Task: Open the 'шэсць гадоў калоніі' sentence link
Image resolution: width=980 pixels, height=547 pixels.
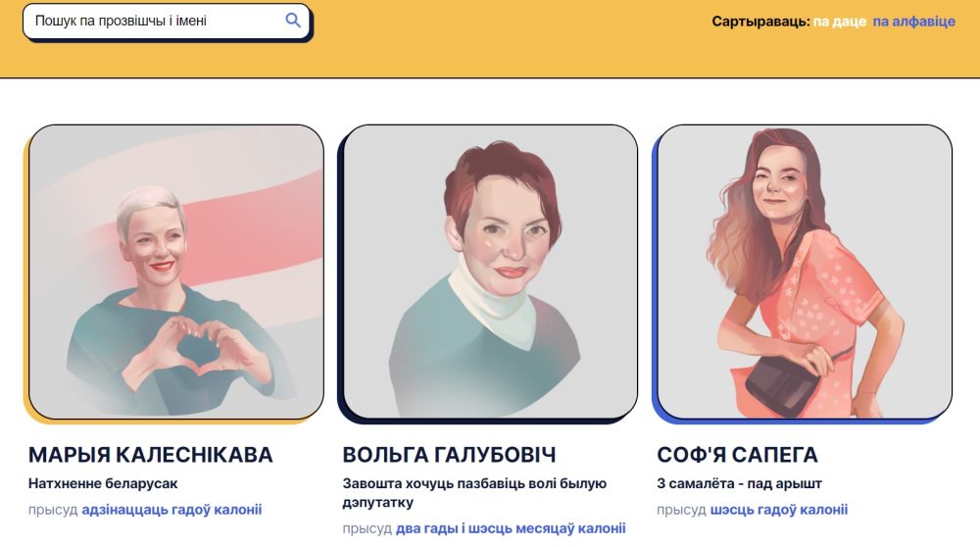Action: point(779,510)
